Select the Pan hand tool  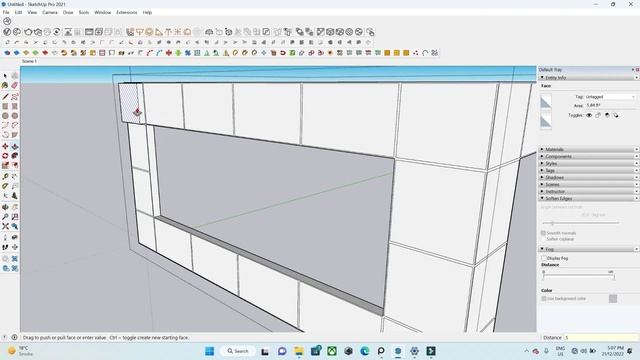click(x=15, y=207)
